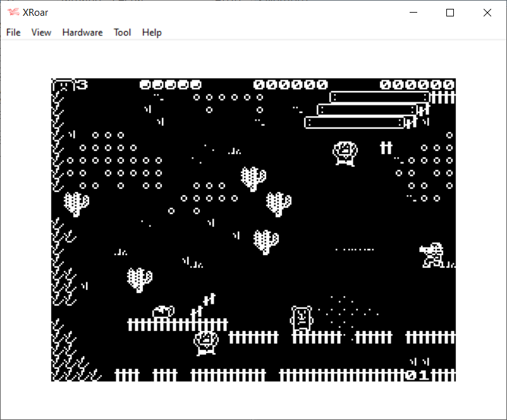
Task: Minimize the XRoar window
Action: 413,13
